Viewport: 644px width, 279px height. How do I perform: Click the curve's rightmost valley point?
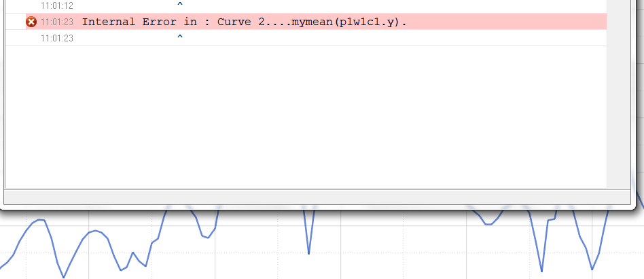coord(592,269)
